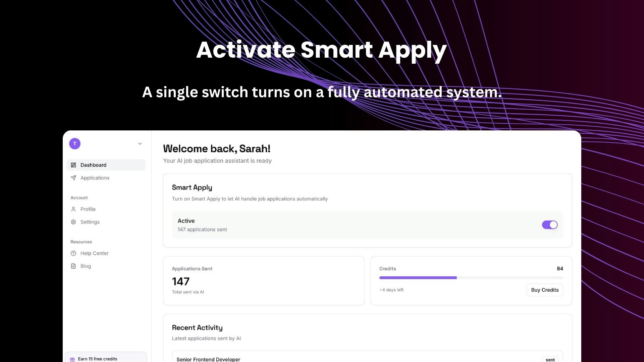This screenshot has height=362, width=644.
Task: Go to the Applications section
Action: (95, 178)
